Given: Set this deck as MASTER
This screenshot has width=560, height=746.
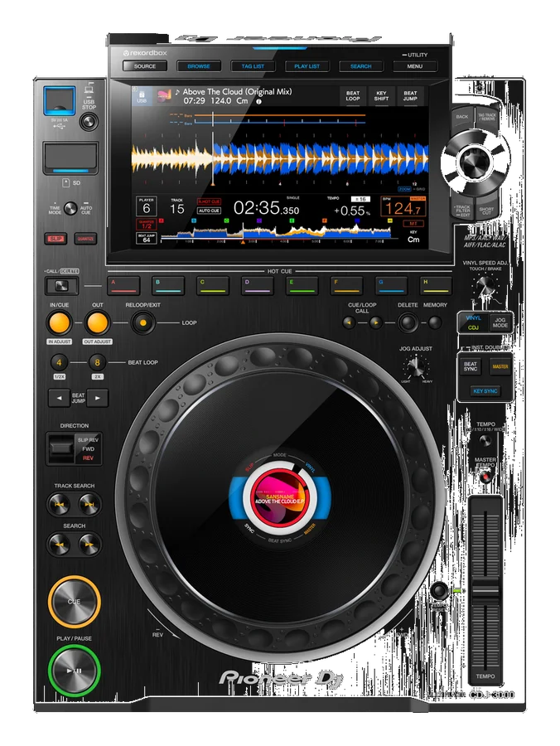Looking at the screenshot, I should tap(500, 367).
